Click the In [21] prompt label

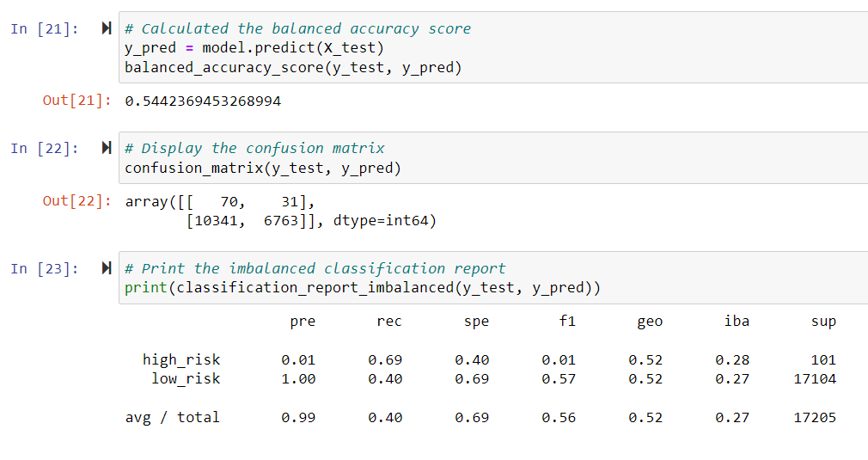[x=45, y=28]
